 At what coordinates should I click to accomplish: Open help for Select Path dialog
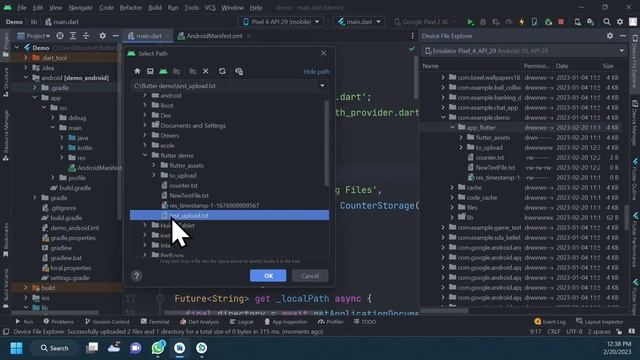tap(136, 276)
